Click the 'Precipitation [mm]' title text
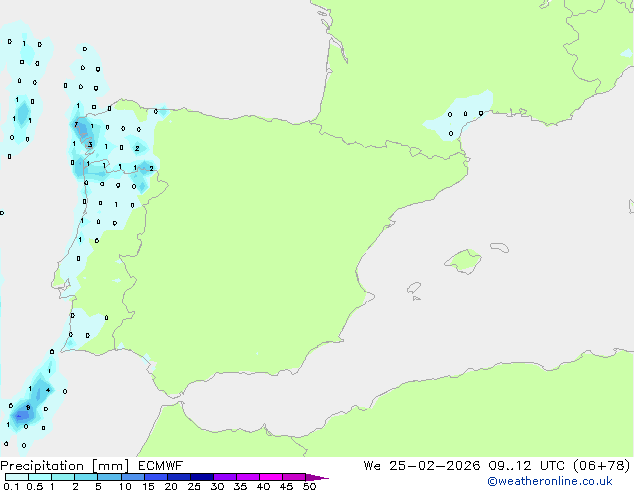Screen dimensions: 634x490 click(x=65, y=466)
